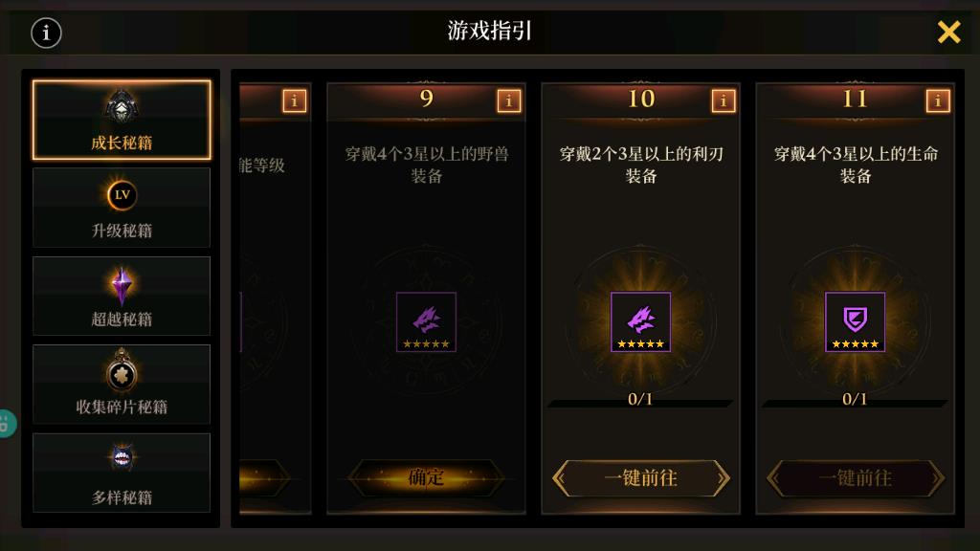Viewport: 980px width, 551px height.
Task: Close the 游戏指引 panel with yellow X
Action: (x=948, y=32)
